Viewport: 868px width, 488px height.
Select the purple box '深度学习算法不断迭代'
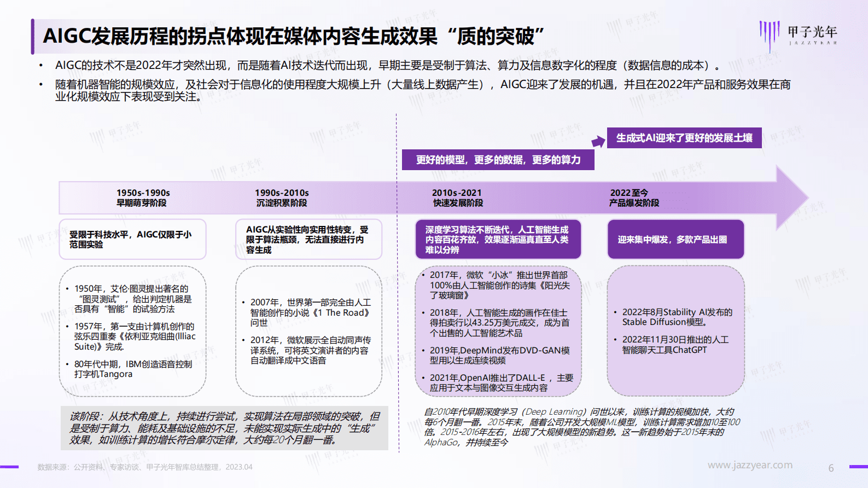click(498, 239)
